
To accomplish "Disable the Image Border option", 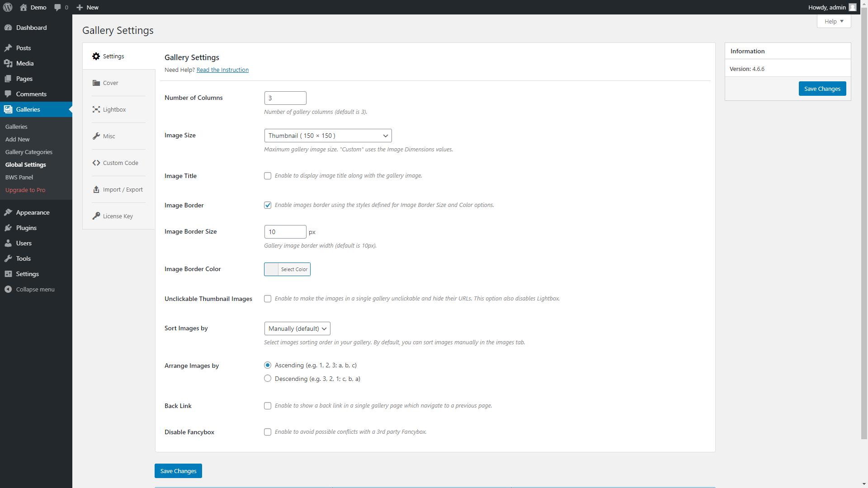I will coord(268,205).
